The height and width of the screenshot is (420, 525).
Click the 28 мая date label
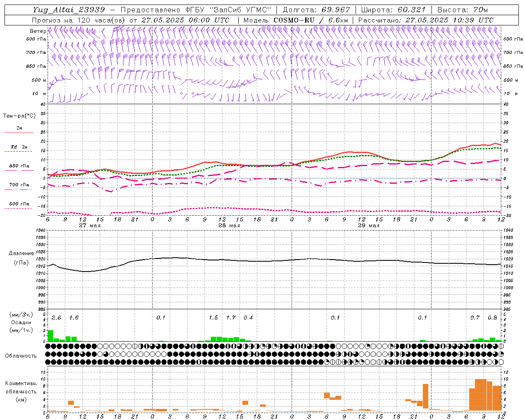229,226
